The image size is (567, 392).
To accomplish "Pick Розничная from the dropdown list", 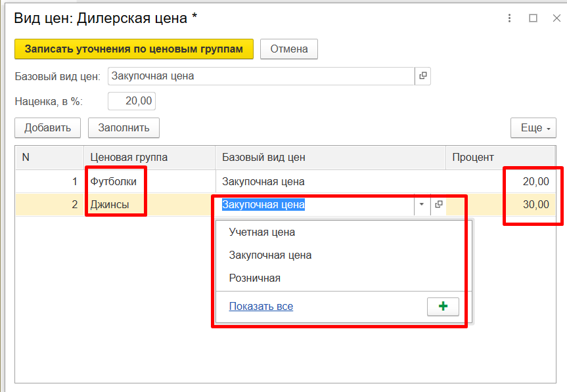I will tap(255, 278).
